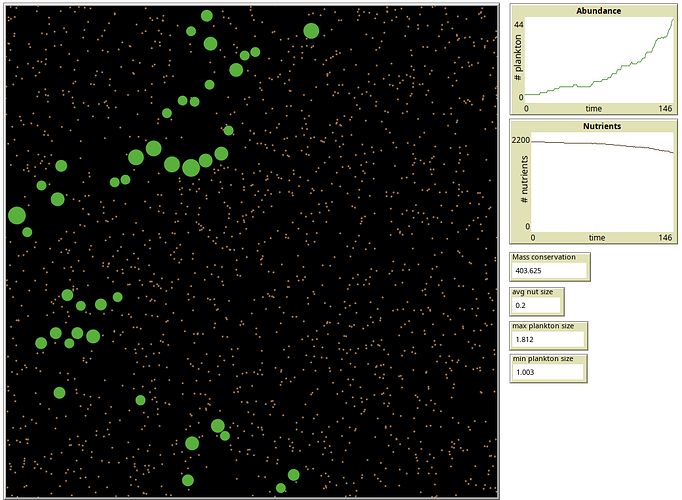This screenshot has width=682, height=500.
Task: Click the min plankton size monitor label
Action: 543,359
